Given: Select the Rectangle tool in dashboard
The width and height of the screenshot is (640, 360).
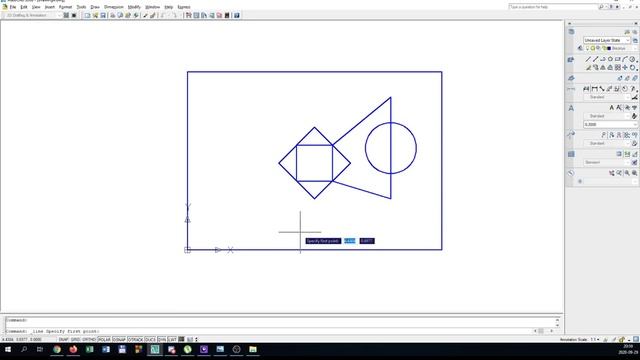Looking at the screenshot, I should pyautogui.click(x=618, y=59).
